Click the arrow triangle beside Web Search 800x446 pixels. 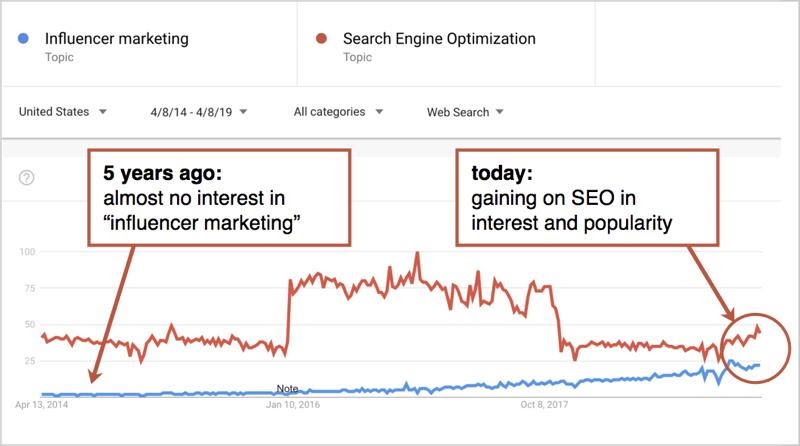click(499, 111)
